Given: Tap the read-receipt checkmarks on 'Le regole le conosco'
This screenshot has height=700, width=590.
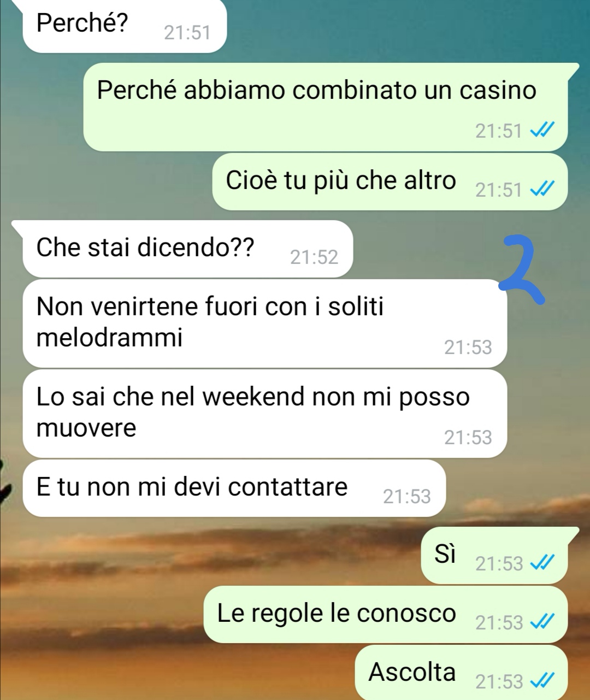Looking at the screenshot, I should (x=543, y=622).
